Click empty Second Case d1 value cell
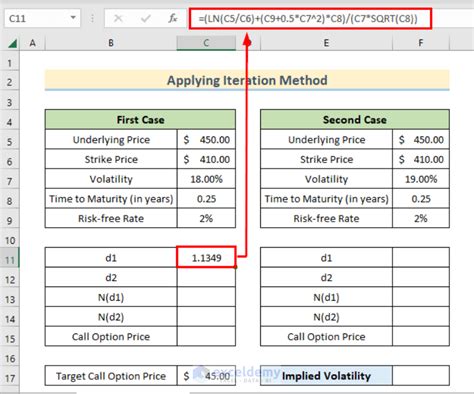The image size is (474, 394). (x=421, y=258)
